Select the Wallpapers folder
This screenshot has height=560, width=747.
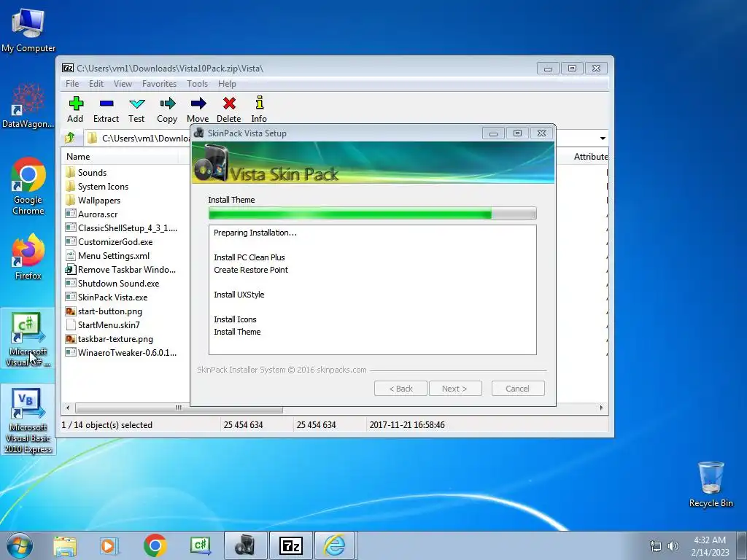(98, 200)
